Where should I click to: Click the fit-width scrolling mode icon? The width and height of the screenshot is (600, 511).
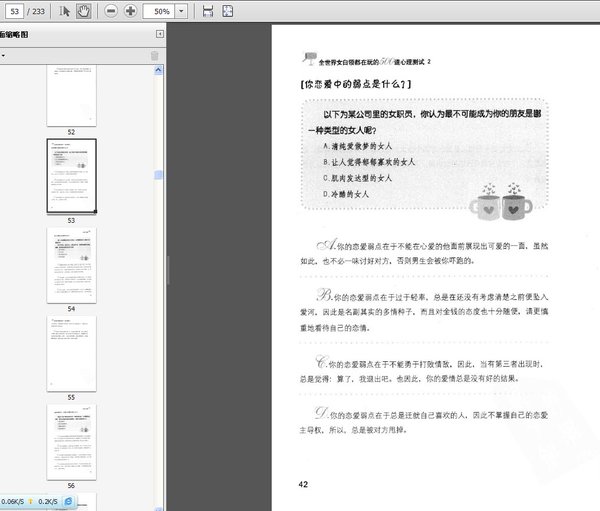pos(208,11)
